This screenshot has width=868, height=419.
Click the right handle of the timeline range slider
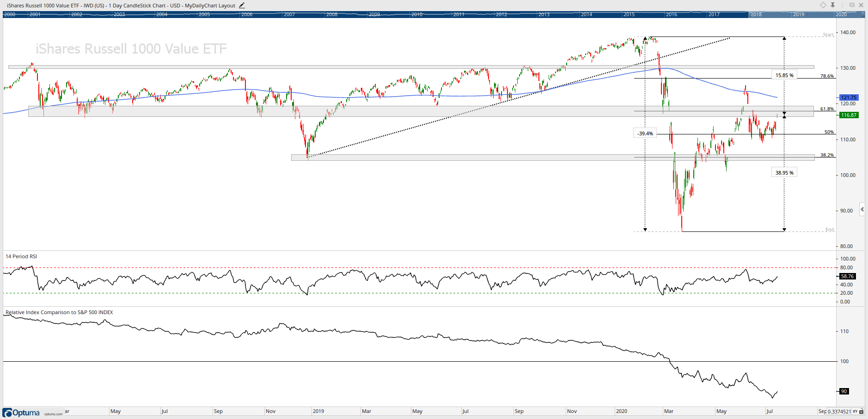(x=863, y=14)
